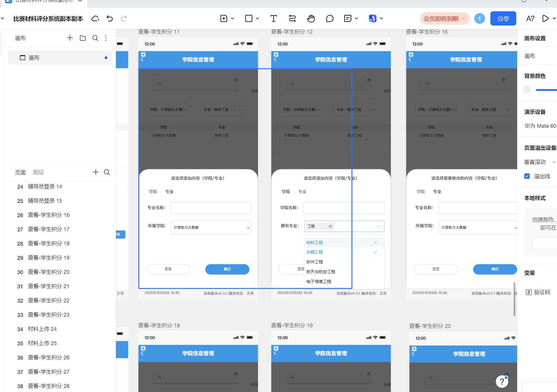Undo the last action
Image resolution: width=557 pixels, height=392 pixels.
(x=110, y=19)
